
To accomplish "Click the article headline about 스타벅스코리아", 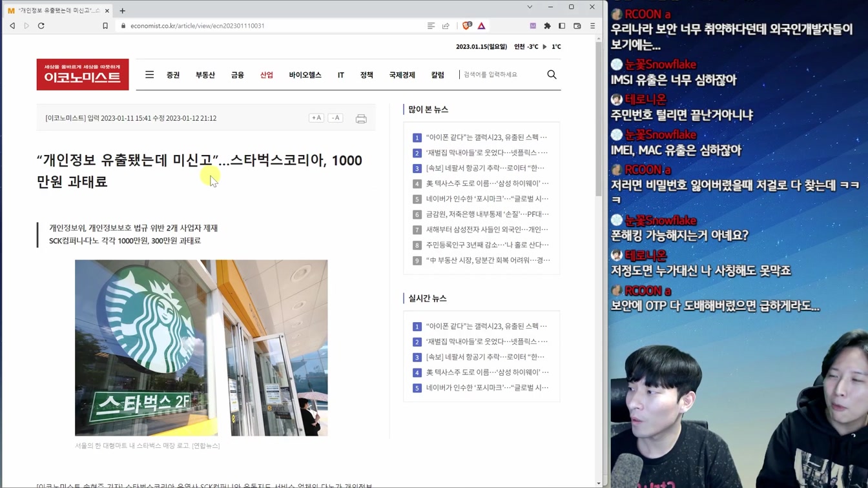I will [200, 170].
